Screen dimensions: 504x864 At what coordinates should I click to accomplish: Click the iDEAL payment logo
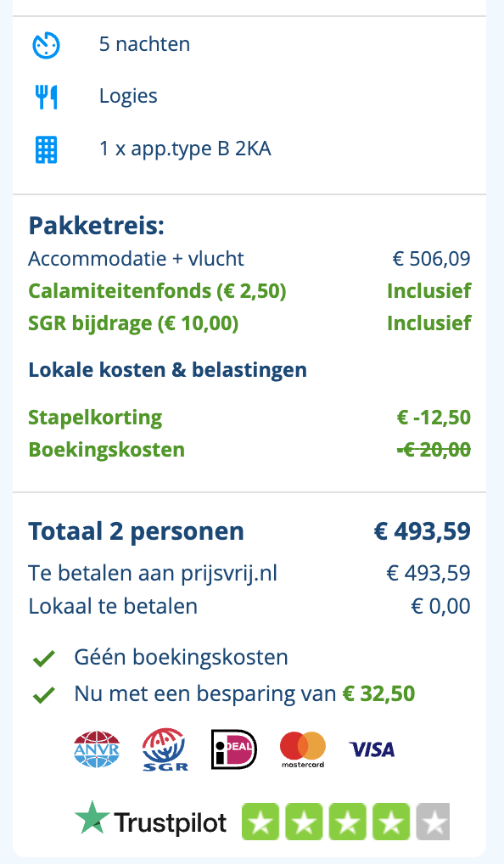click(x=234, y=749)
